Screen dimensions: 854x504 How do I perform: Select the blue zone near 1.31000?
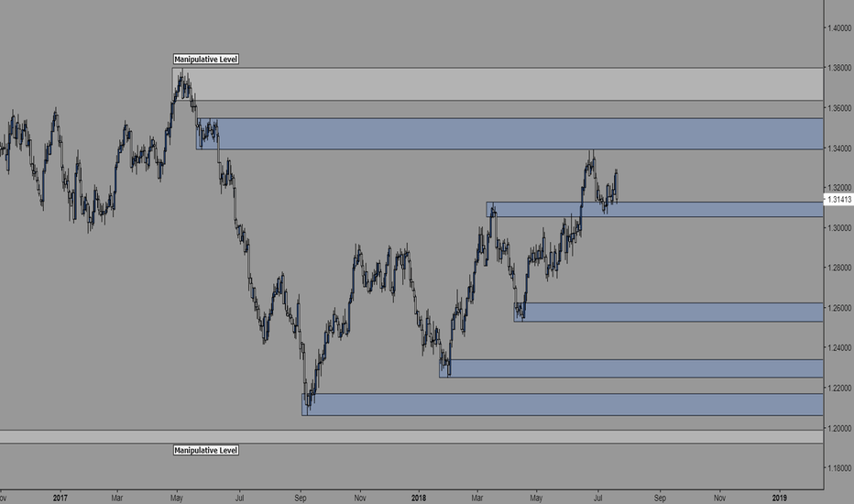click(654, 210)
